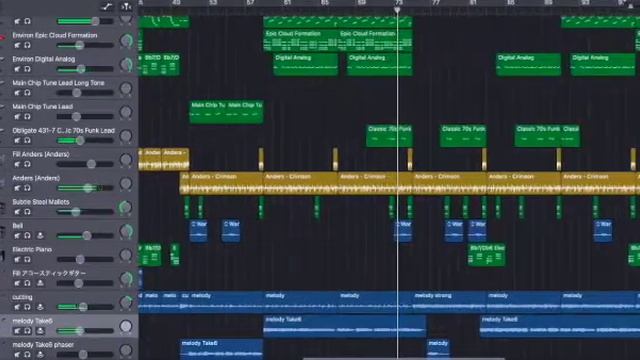Solo the Environ Epic Cloud Formation track
The width and height of the screenshot is (640, 360).
27,45
